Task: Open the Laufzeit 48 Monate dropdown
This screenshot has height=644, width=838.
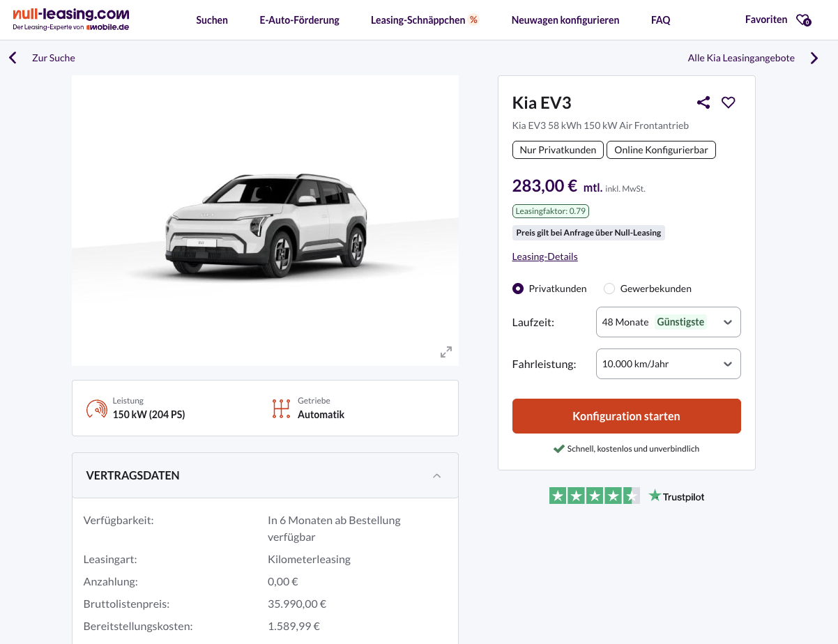Action: [668, 322]
